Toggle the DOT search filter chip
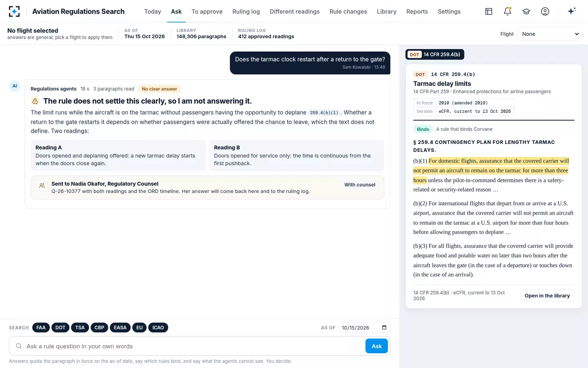The image size is (588, 368). pos(60,328)
